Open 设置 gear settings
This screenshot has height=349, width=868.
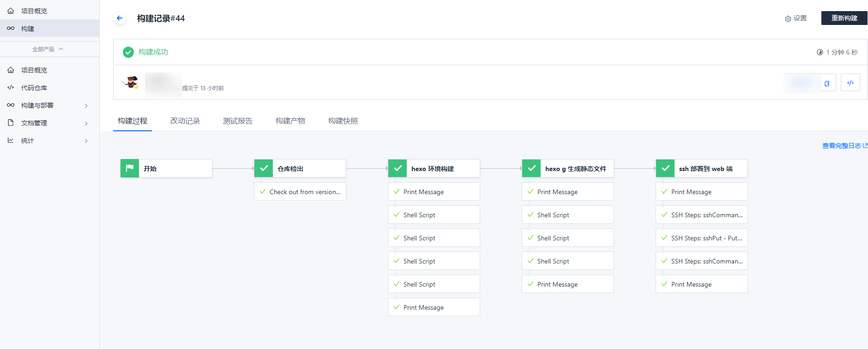(796, 18)
